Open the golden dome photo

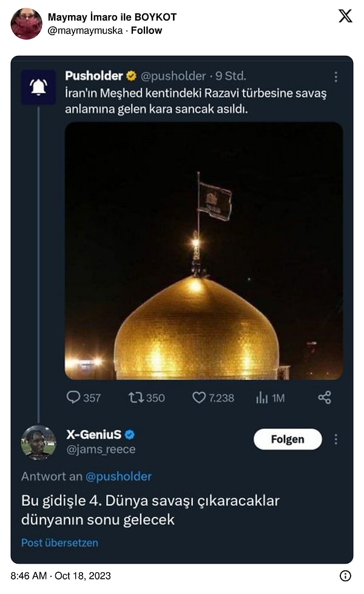[x=204, y=251]
